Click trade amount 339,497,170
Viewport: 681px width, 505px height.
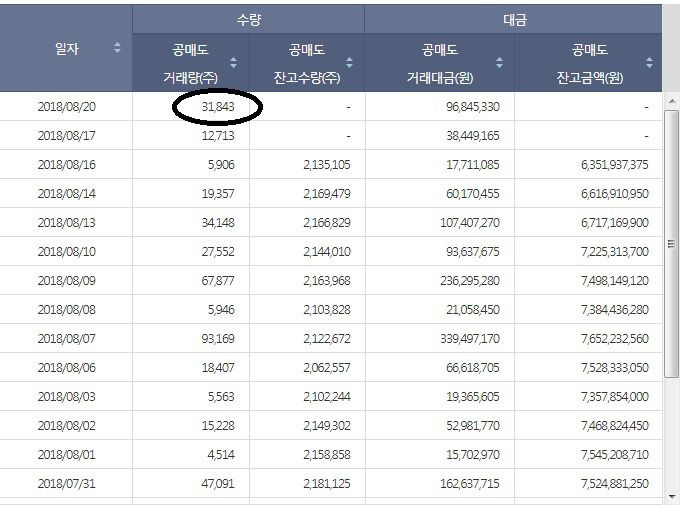[470, 339]
